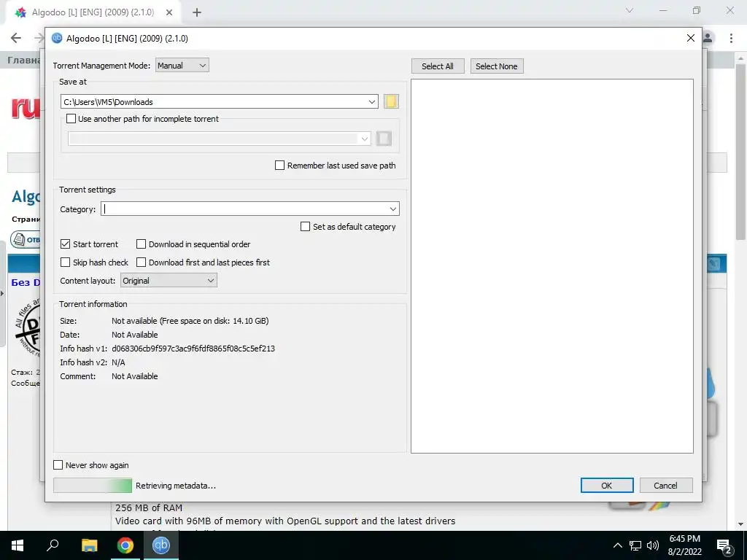Close the torrent dialog window
Screen dimensions: 747x560
[690, 38]
